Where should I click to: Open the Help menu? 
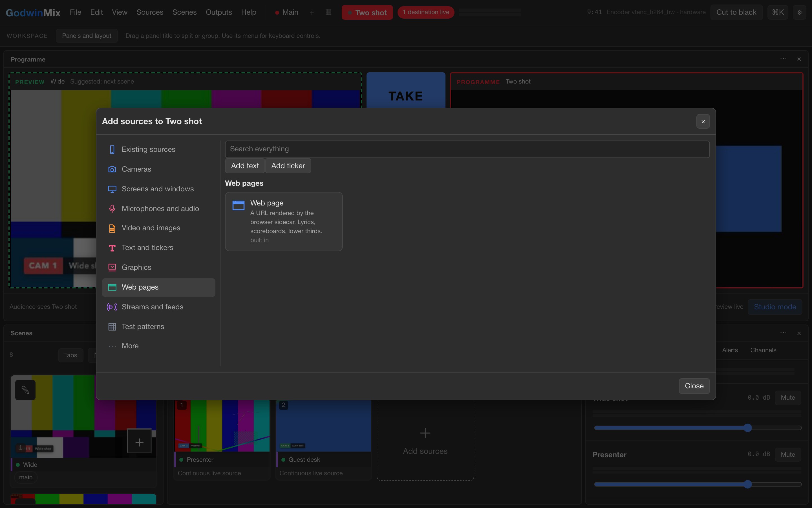point(248,12)
